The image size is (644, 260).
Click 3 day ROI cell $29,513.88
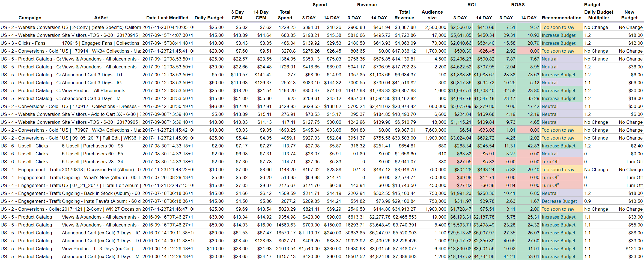coord(460,233)
